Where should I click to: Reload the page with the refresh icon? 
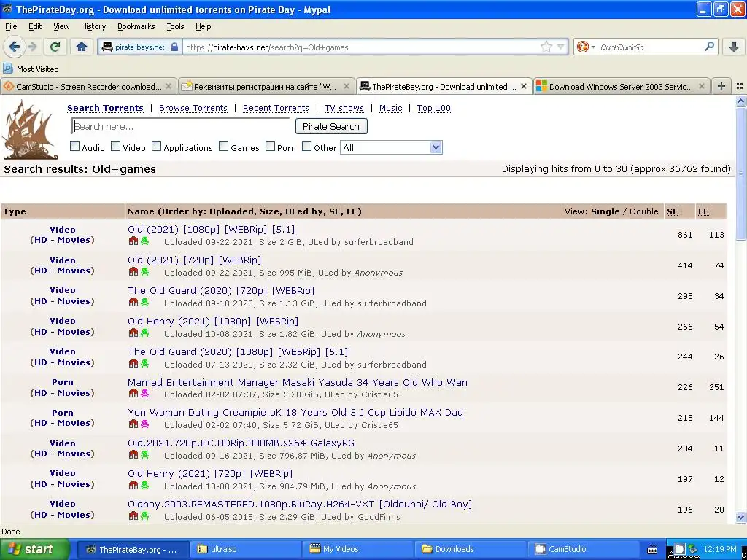pyautogui.click(x=55, y=47)
